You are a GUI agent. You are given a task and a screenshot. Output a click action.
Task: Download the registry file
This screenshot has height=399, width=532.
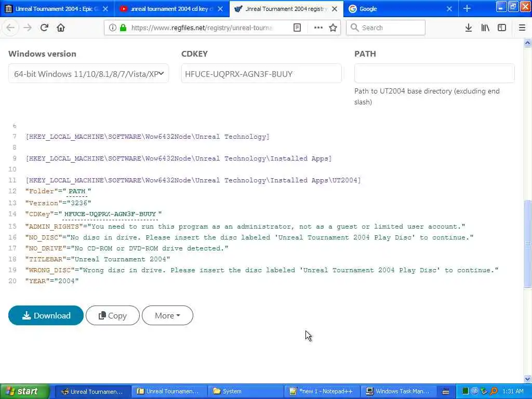click(46, 315)
